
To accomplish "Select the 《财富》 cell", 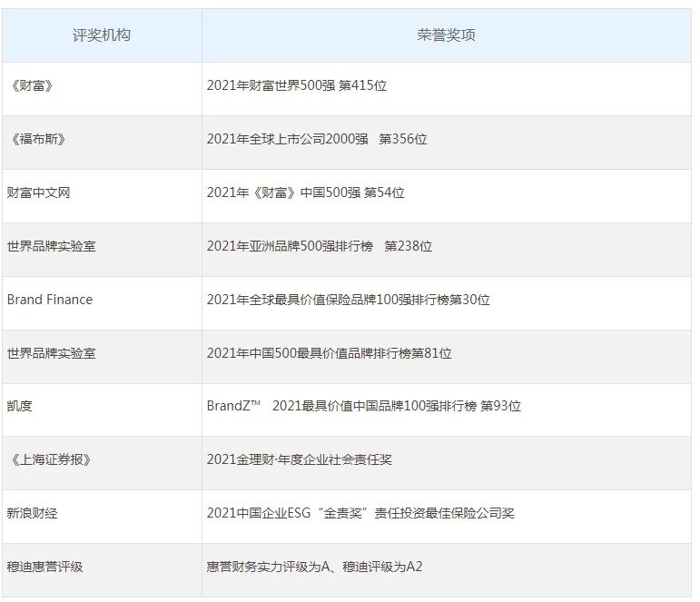I will pyautogui.click(x=102, y=89).
